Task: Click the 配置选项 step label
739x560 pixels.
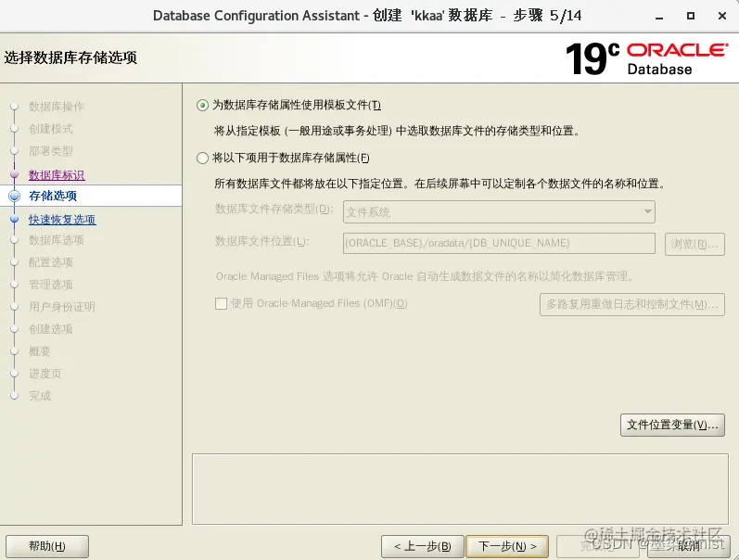Action: coord(51,262)
